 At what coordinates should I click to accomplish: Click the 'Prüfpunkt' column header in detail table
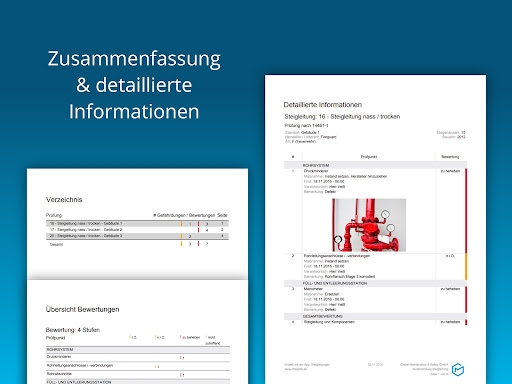click(369, 157)
